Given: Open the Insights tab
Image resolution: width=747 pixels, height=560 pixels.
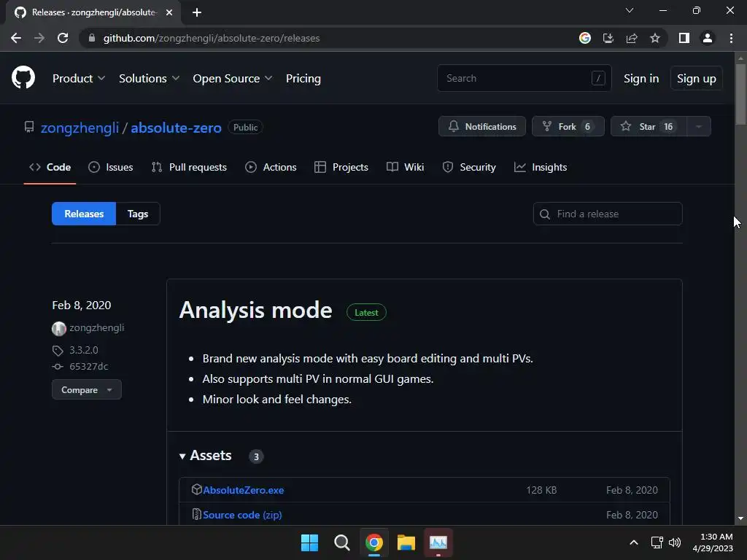Looking at the screenshot, I should (x=541, y=167).
